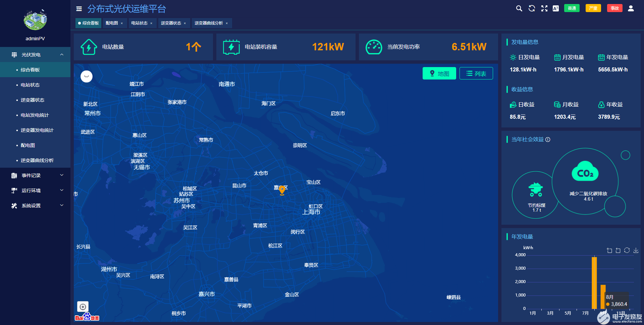Click the 年收益 money bag icon
644x325 pixels.
[601, 105]
